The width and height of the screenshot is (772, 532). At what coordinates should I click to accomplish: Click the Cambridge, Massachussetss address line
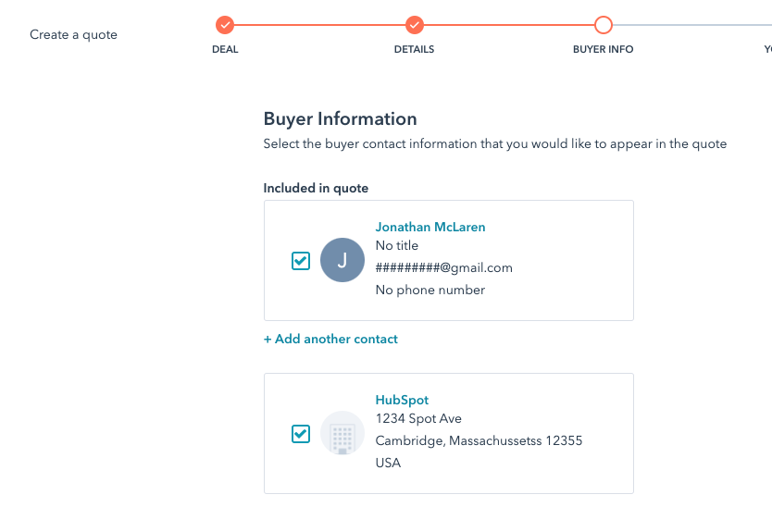click(x=479, y=440)
